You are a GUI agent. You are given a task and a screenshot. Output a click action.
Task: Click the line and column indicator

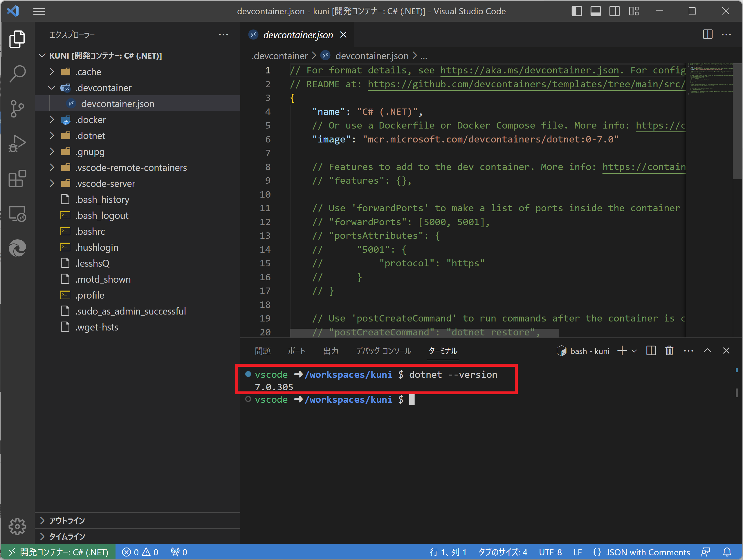[448, 552]
